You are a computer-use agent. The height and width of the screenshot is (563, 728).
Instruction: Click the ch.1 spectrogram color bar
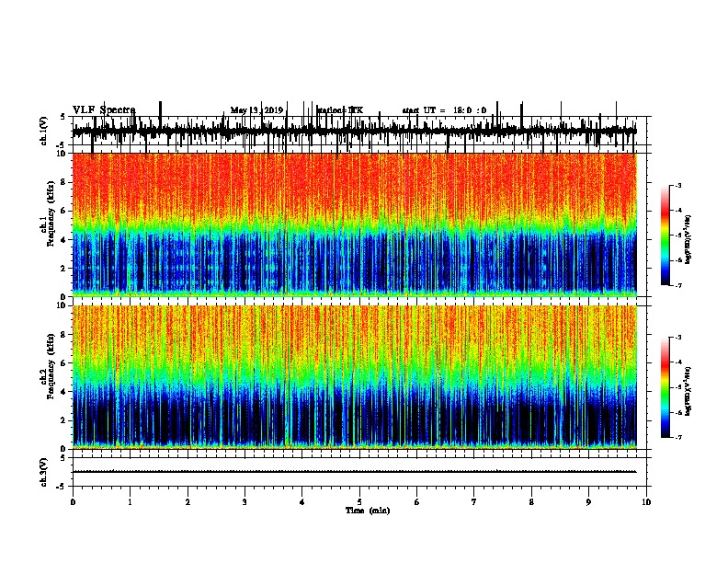665,235
